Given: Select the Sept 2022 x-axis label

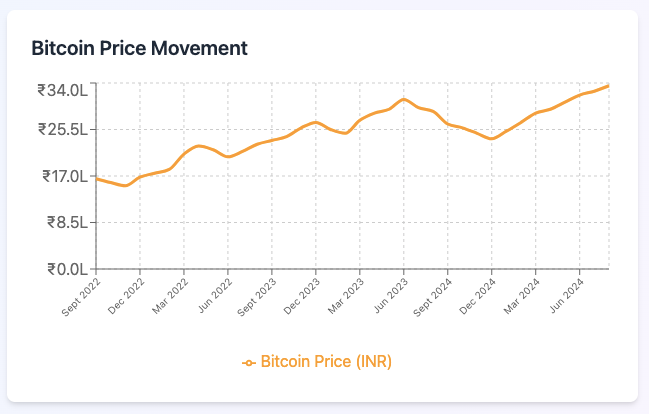Looking at the screenshot, I should pos(80,295).
